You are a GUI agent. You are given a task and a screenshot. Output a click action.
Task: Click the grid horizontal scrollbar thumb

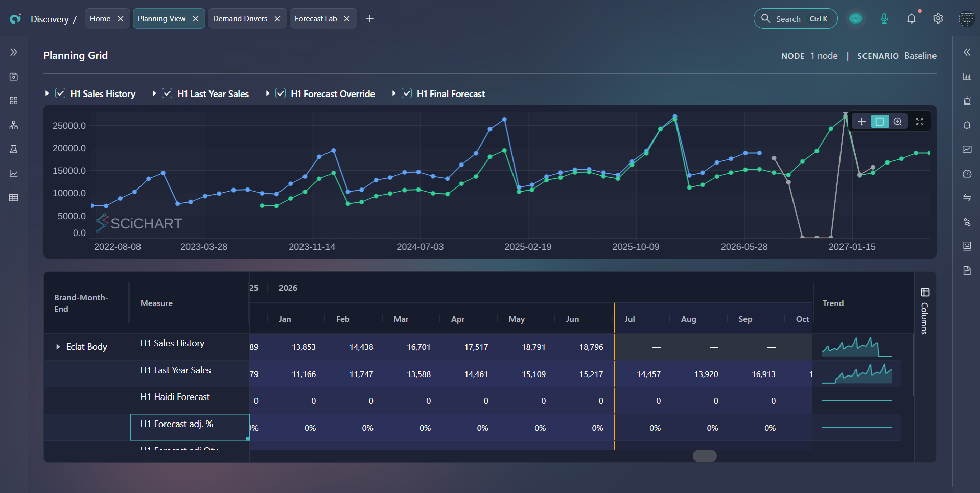(705, 456)
